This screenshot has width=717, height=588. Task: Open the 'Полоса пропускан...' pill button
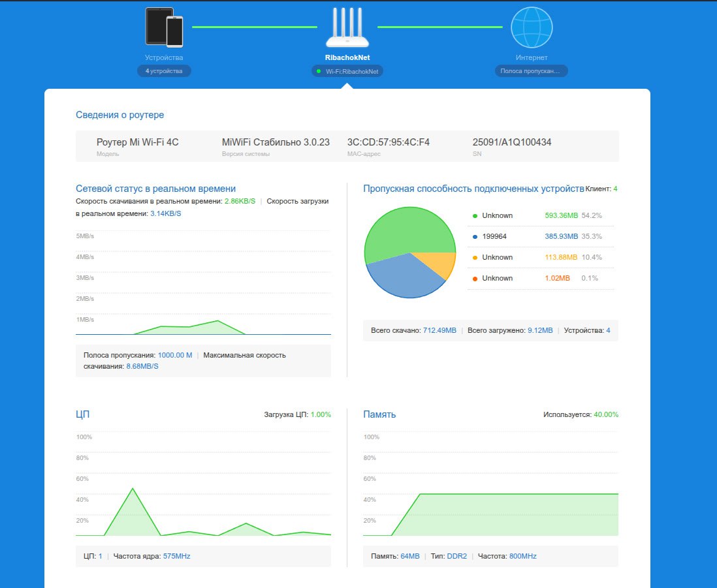pos(531,71)
